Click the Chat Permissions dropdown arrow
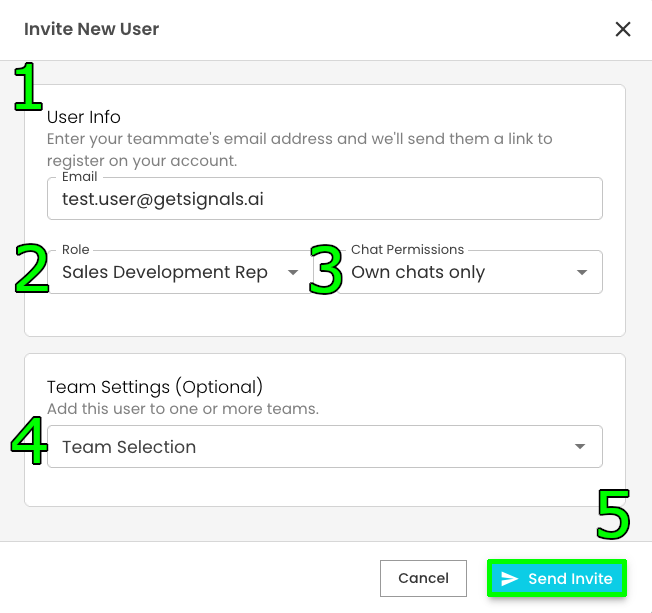 [582, 272]
